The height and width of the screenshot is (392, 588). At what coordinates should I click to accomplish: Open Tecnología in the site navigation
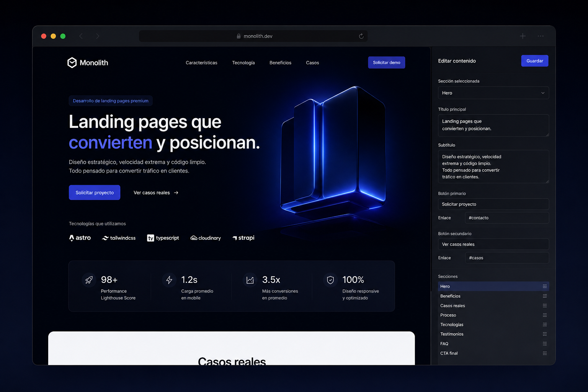(x=243, y=63)
